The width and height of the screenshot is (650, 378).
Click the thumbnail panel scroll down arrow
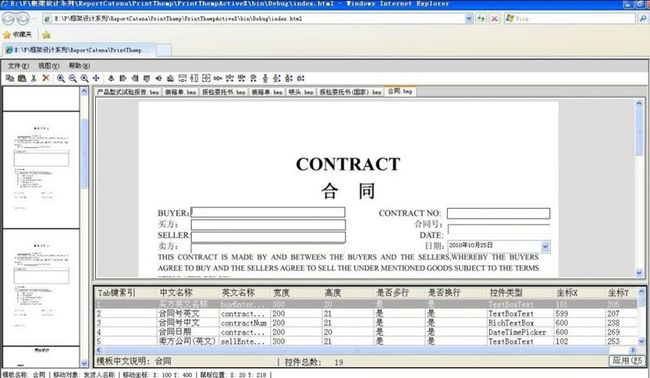coord(85,363)
